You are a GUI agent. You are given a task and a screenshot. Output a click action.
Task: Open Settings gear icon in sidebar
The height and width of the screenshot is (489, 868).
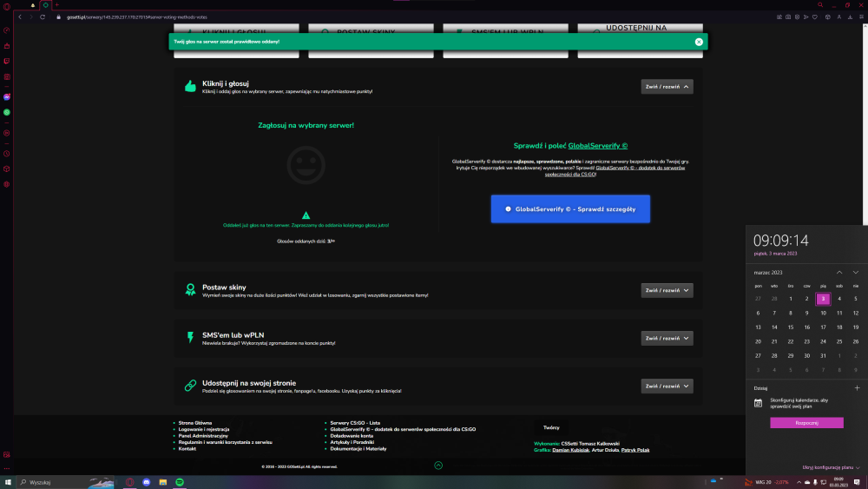pos(7,184)
